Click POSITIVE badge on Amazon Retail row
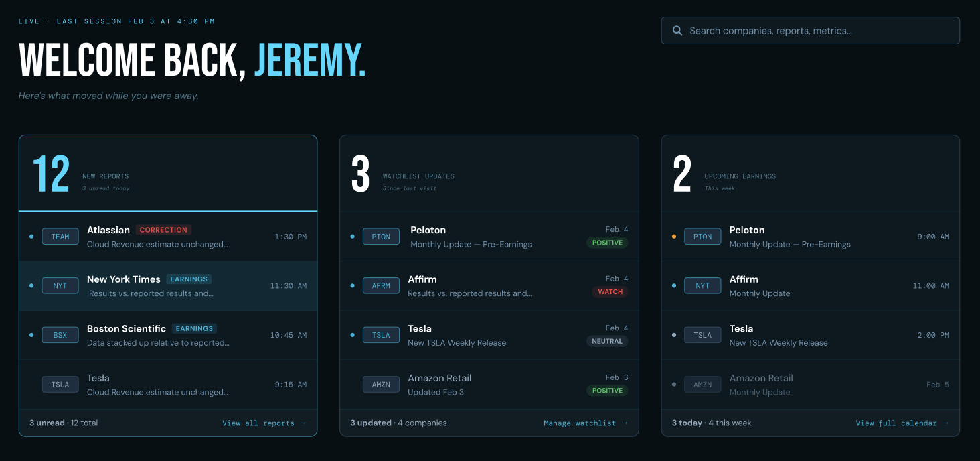 click(608, 391)
